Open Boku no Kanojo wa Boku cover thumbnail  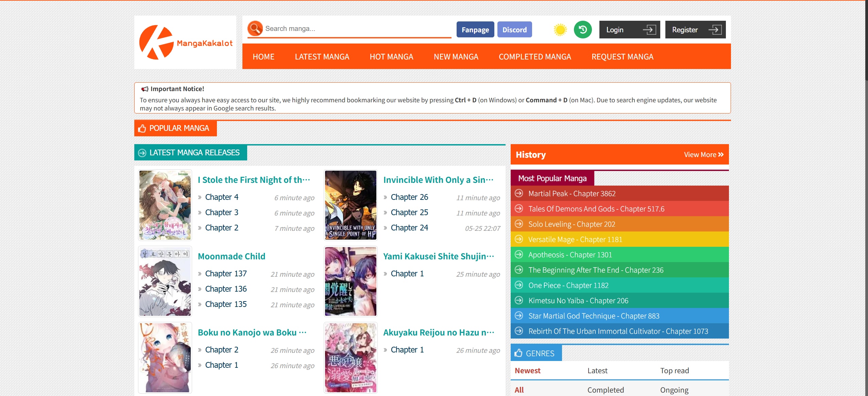point(165,358)
